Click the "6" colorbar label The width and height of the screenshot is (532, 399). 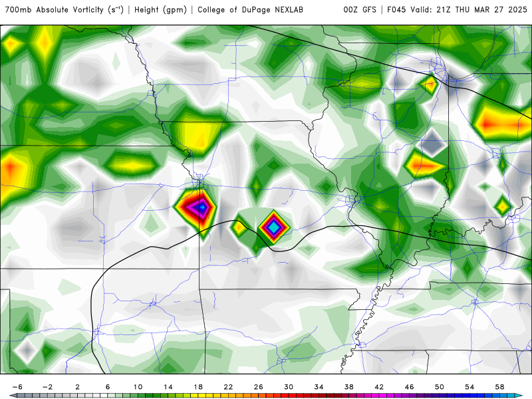(108, 387)
